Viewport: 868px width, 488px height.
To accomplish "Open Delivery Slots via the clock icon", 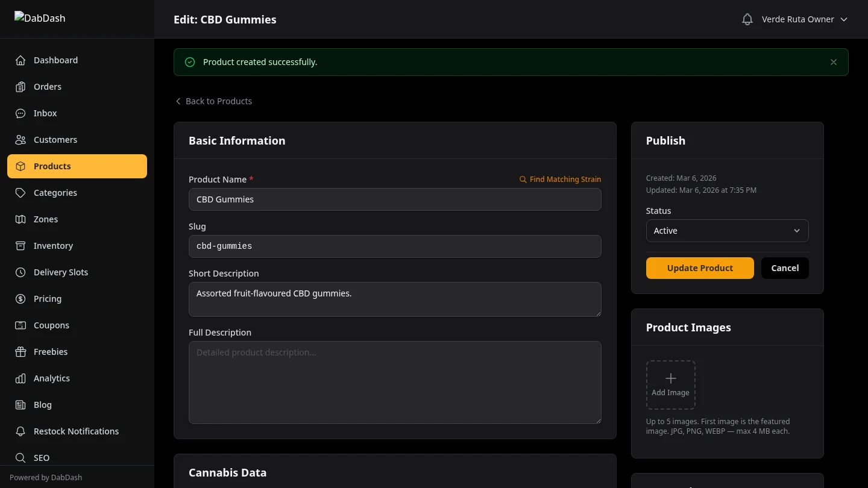I will click(20, 272).
